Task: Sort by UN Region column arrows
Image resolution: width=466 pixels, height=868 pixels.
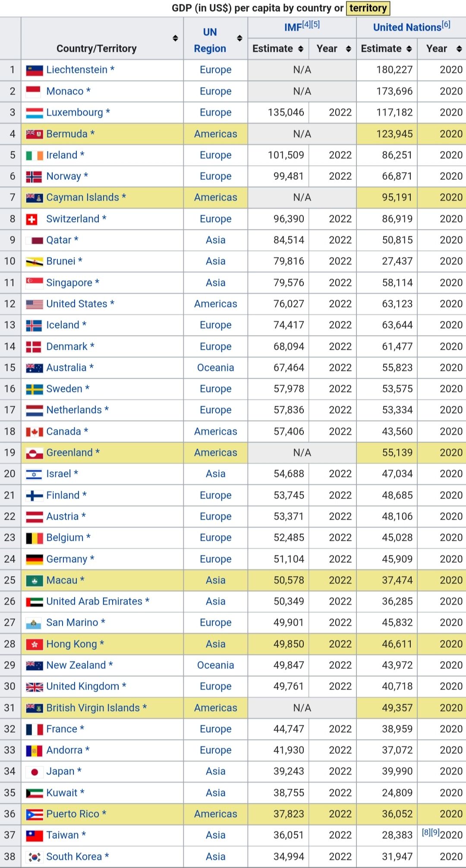Action: click(x=239, y=38)
